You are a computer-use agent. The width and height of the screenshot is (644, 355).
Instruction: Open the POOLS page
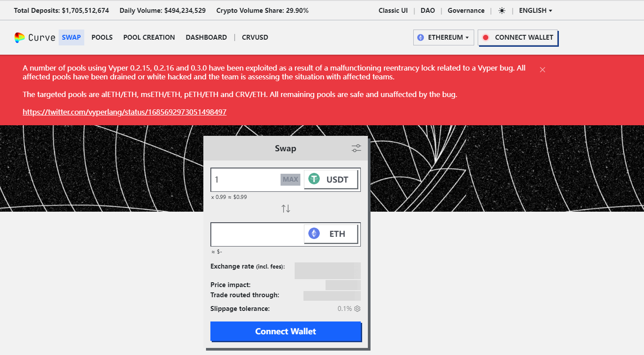102,37
